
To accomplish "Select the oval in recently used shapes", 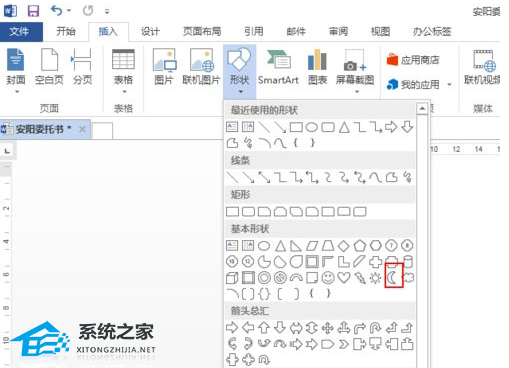I will coord(312,127).
